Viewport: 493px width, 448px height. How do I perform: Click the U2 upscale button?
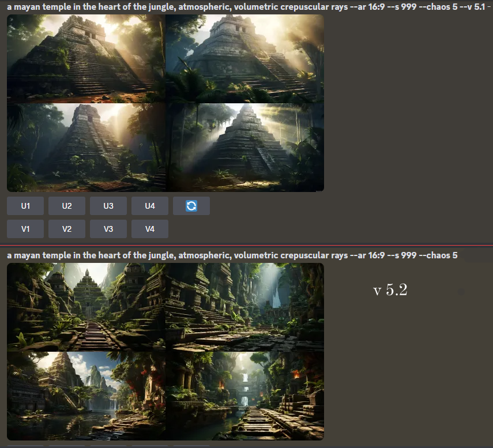point(67,206)
